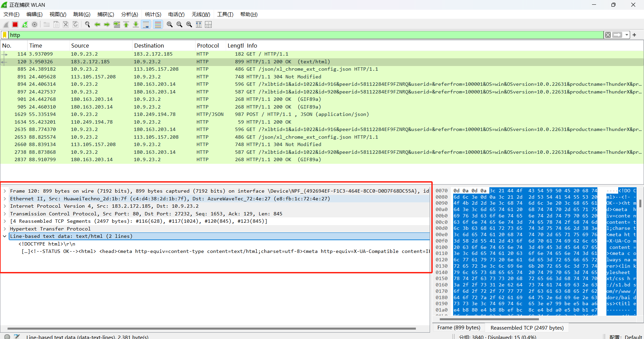This screenshot has width=644, height=339.
Task: Edit capture file comments in status bar
Action: pos(17,336)
